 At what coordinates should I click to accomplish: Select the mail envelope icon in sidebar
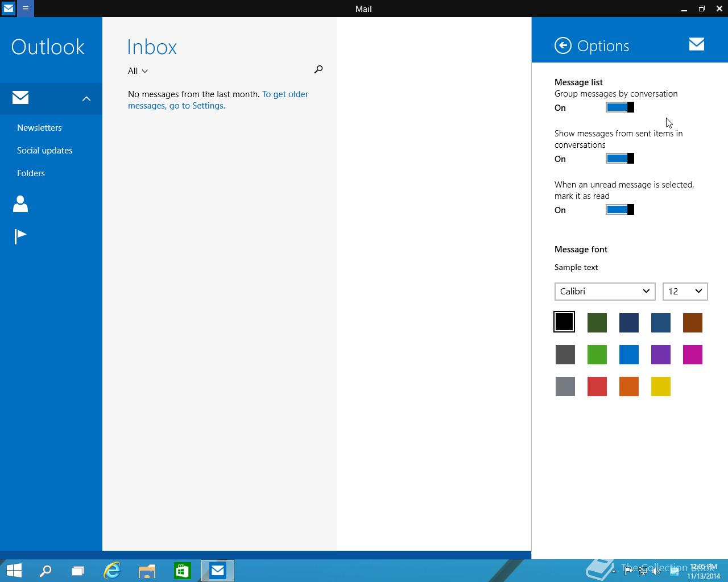(20, 98)
